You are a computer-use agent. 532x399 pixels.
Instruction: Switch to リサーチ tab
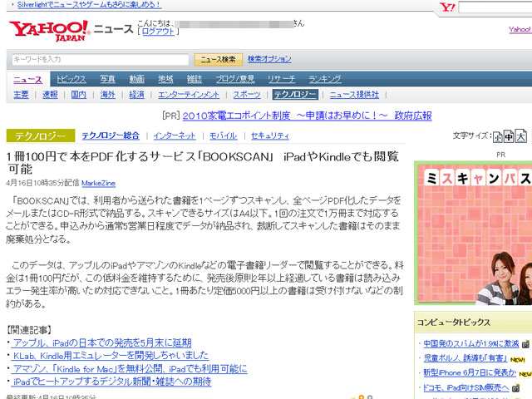point(281,79)
